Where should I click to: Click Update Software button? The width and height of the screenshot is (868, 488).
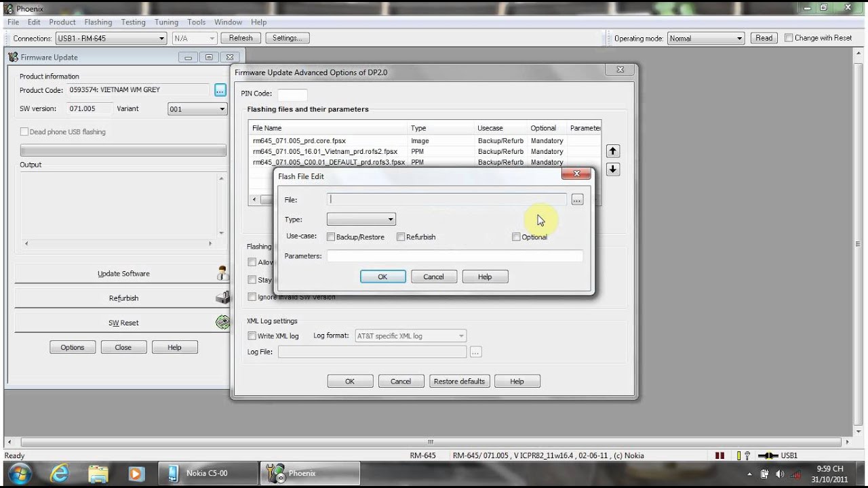coord(123,273)
